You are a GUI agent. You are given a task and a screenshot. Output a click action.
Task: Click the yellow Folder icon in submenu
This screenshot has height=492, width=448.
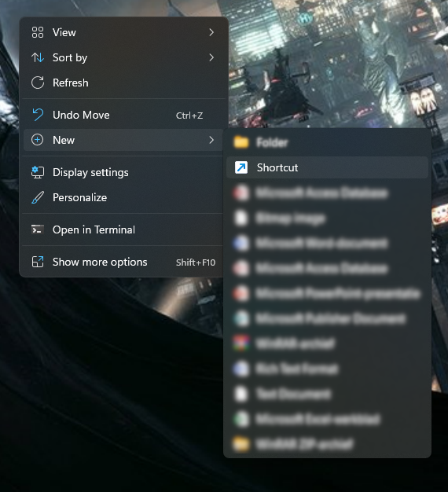coord(241,142)
